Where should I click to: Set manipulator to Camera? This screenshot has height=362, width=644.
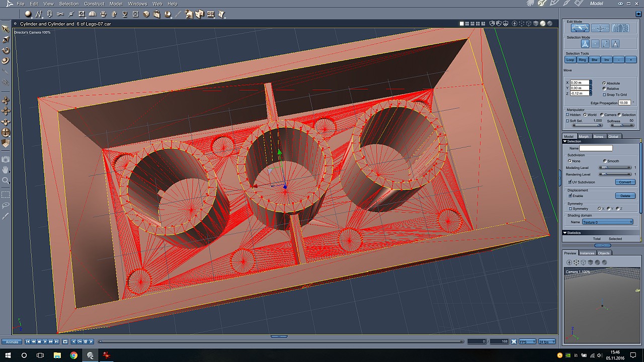click(x=602, y=115)
